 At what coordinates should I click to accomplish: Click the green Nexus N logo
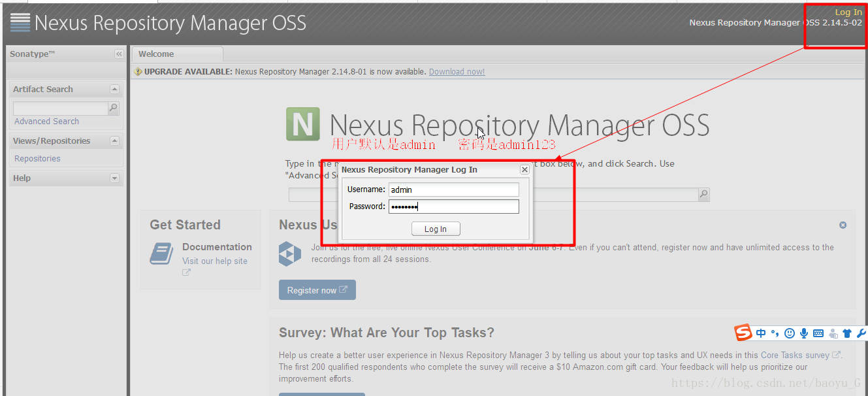[x=303, y=124]
